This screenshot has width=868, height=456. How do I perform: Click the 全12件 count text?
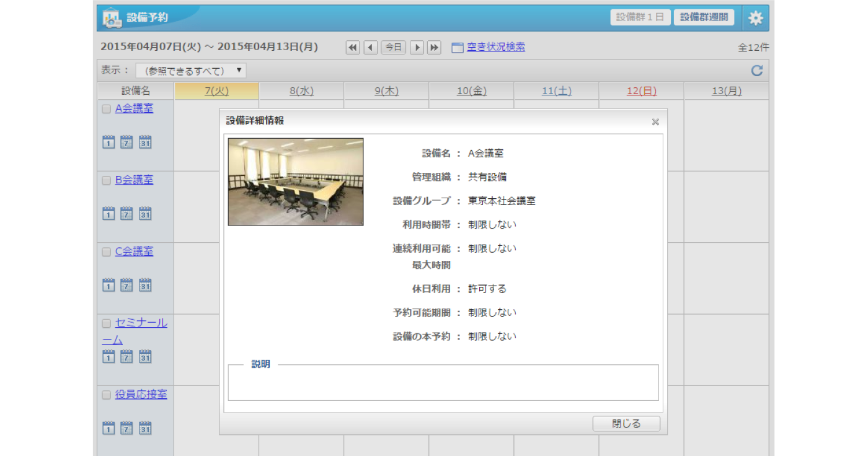coord(753,48)
